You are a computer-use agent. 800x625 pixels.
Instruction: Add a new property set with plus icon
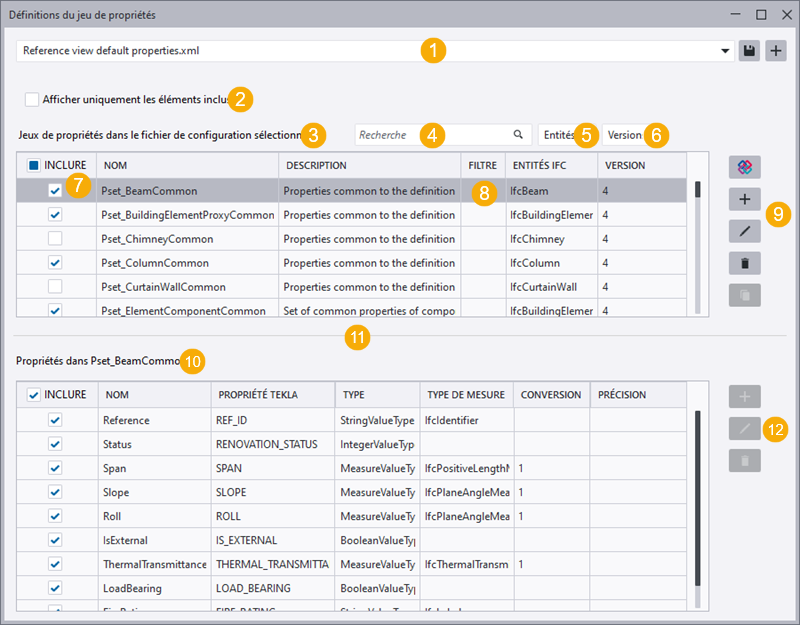[x=744, y=199]
